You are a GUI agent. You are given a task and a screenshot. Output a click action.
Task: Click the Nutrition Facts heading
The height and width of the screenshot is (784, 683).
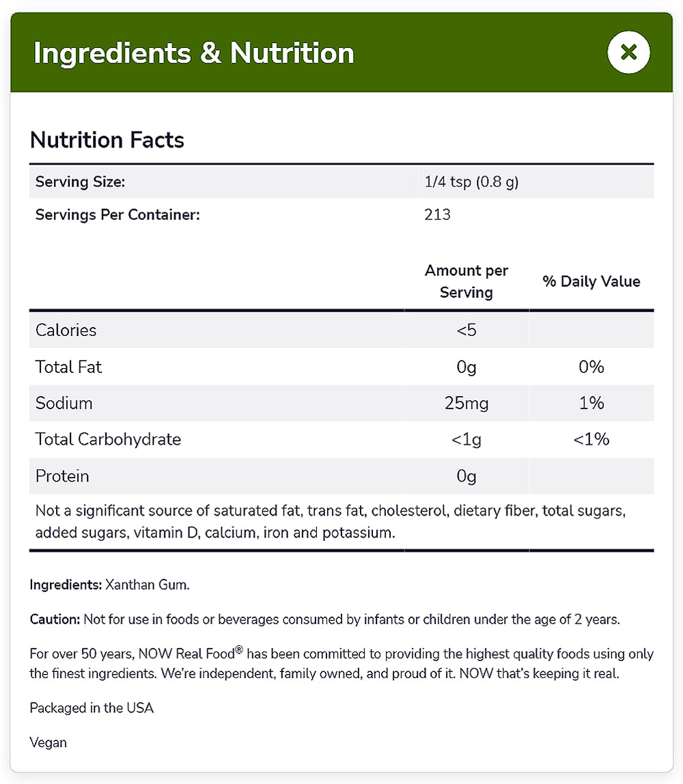(107, 140)
